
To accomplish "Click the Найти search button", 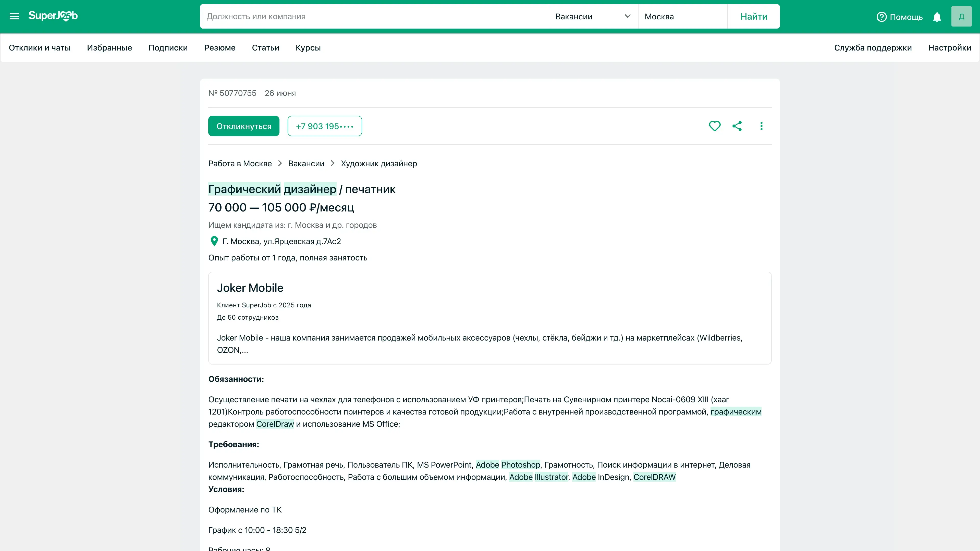I will pos(753,16).
